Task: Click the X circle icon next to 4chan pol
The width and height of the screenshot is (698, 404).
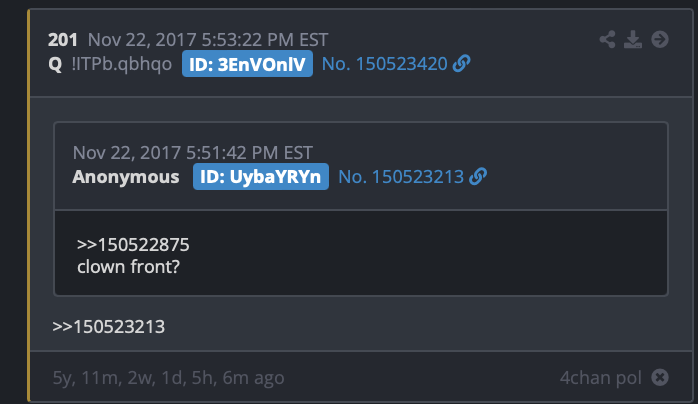Action: click(660, 378)
